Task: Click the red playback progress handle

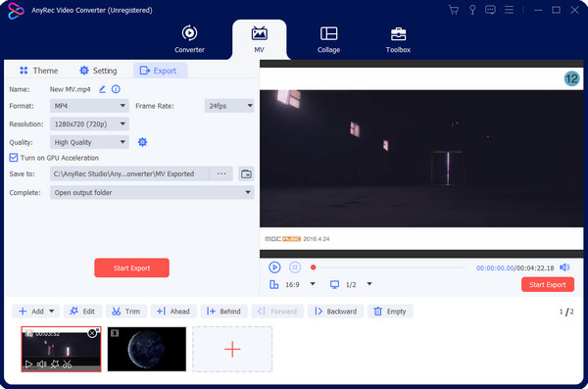Action: pyautogui.click(x=314, y=267)
